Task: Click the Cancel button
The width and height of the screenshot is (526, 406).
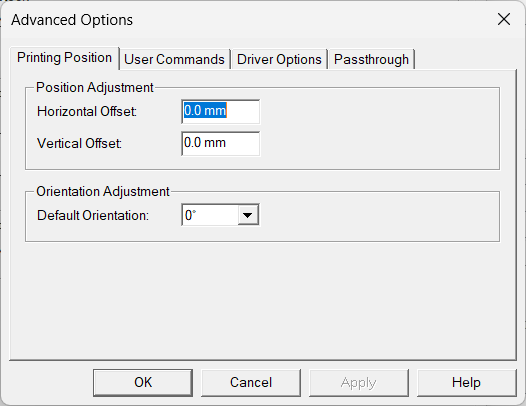Action: click(251, 383)
